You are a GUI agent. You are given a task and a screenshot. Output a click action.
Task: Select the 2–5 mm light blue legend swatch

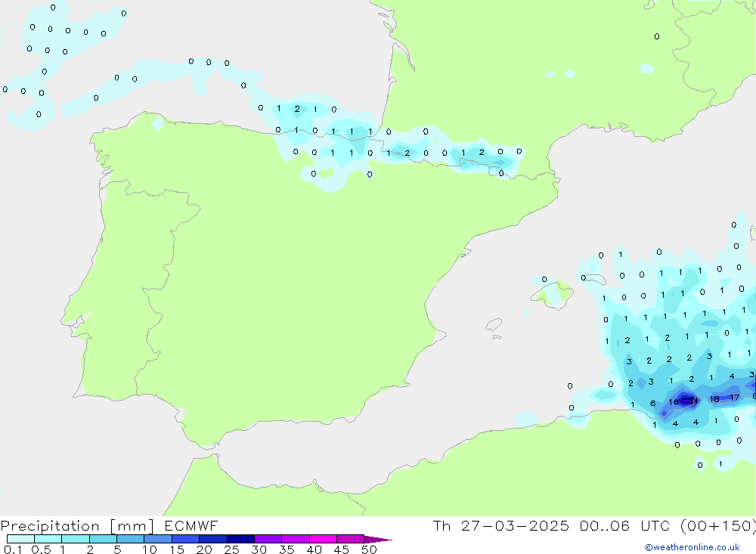click(x=103, y=539)
